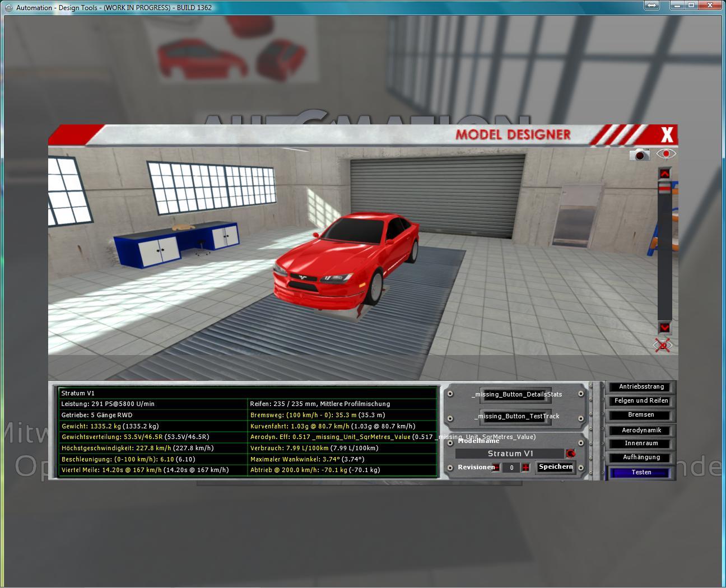Go to the Innenraum tab
Screen dimensions: 726x588
tap(641, 444)
